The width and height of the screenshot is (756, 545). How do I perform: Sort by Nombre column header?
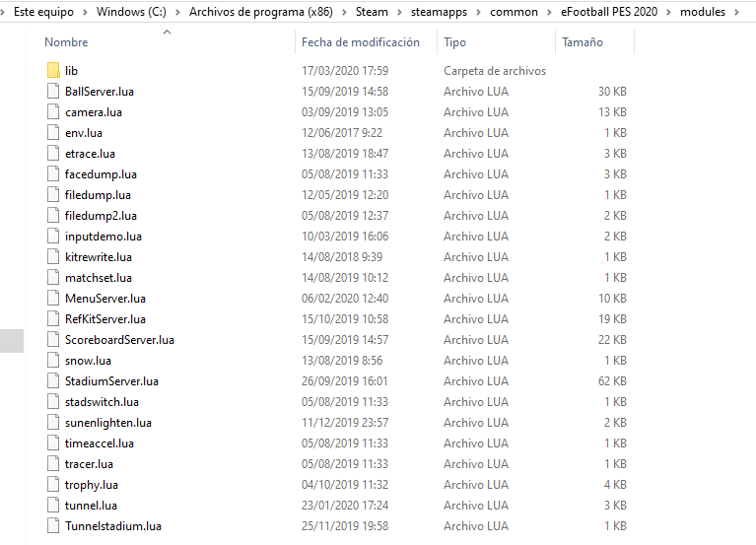[x=66, y=42]
